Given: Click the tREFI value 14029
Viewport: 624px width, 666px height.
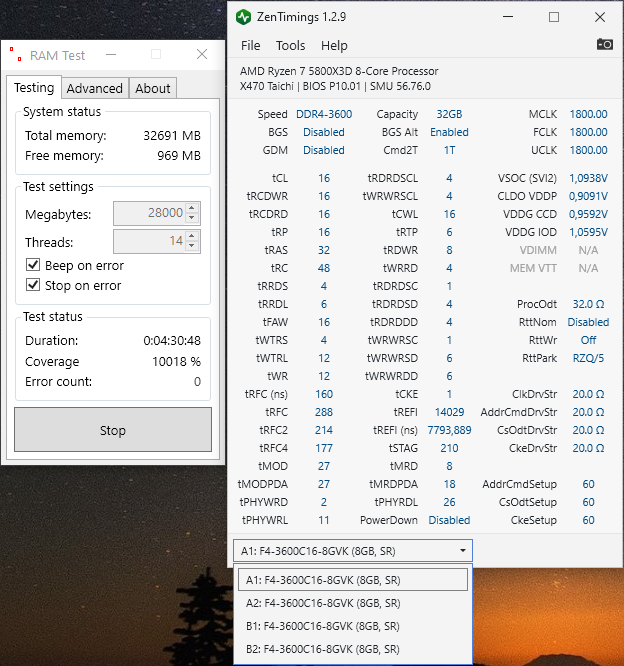Looking at the screenshot, I should coord(449,412).
